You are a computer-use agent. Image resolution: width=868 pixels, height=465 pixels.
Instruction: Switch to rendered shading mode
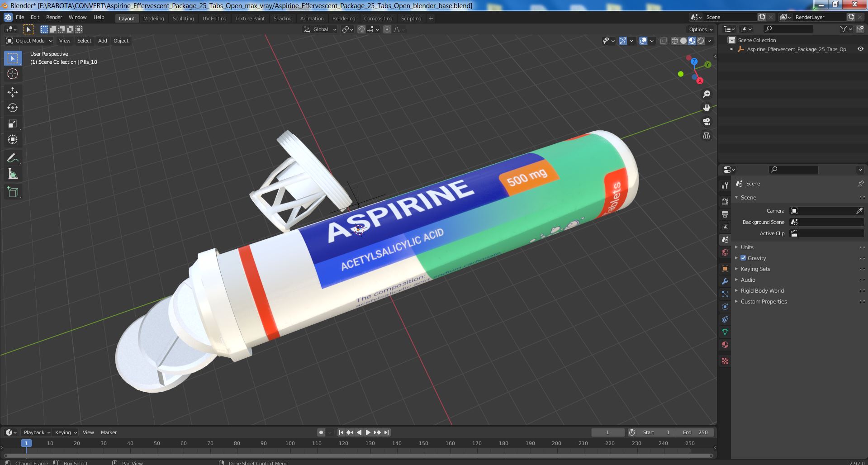(x=701, y=41)
